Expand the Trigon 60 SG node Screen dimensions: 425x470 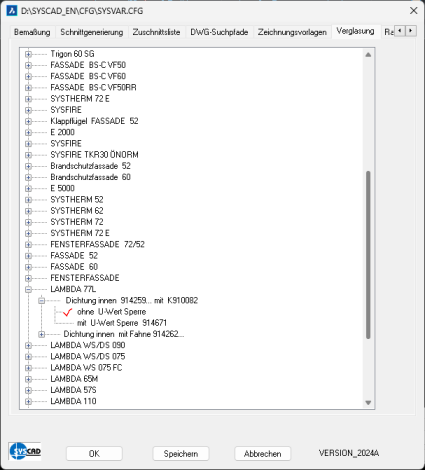28,54
